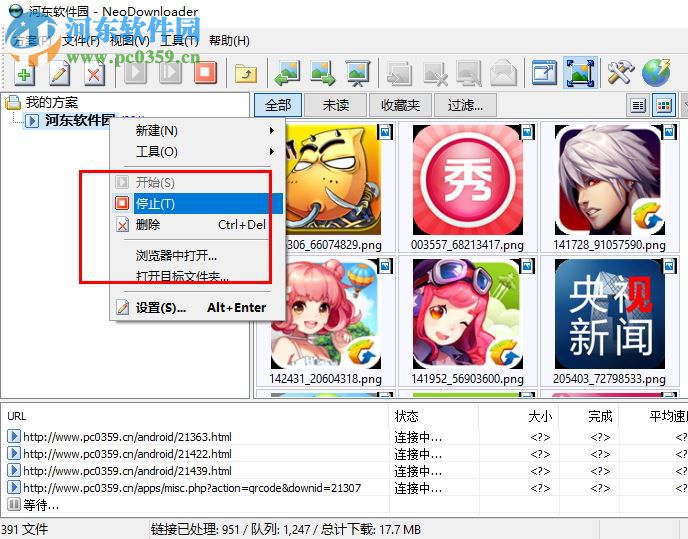This screenshot has height=539, width=688.
Task: Click the 状态 column header
Action: [x=434, y=416]
